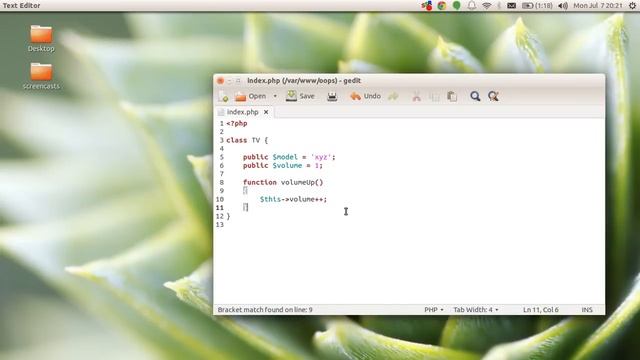Click the INS insert mode indicator
The width and height of the screenshot is (640, 360).
coord(587,310)
